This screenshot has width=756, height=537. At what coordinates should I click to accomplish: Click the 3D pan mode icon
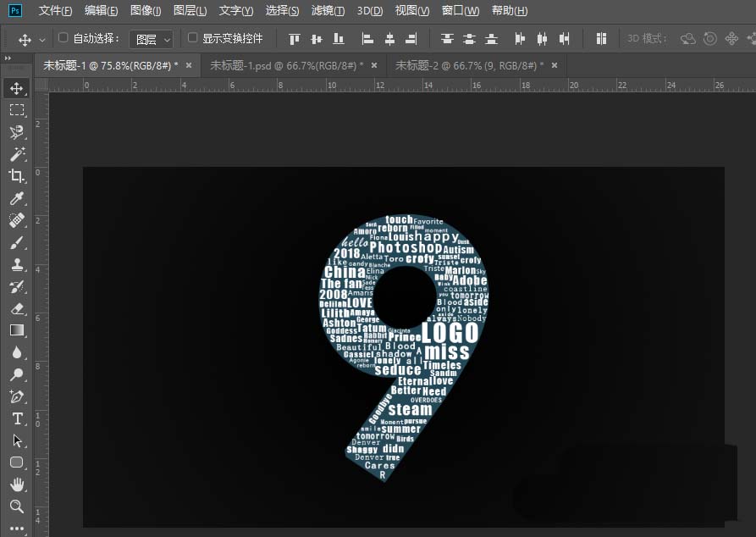click(731, 39)
